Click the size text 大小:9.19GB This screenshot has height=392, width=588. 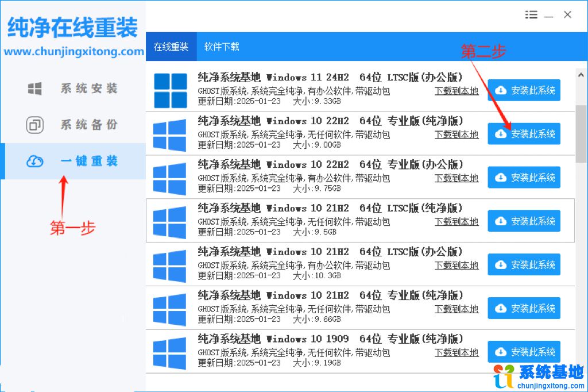(317, 363)
